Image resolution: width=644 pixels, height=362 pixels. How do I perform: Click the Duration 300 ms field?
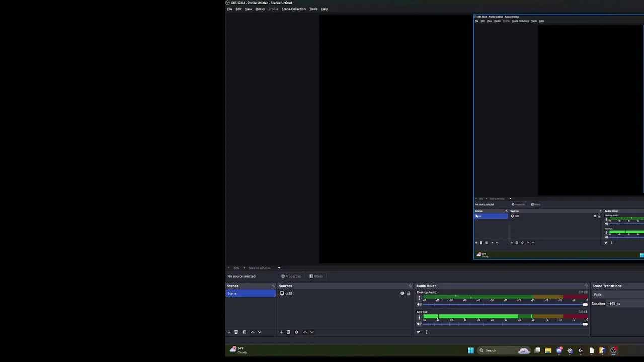pyautogui.click(x=626, y=304)
